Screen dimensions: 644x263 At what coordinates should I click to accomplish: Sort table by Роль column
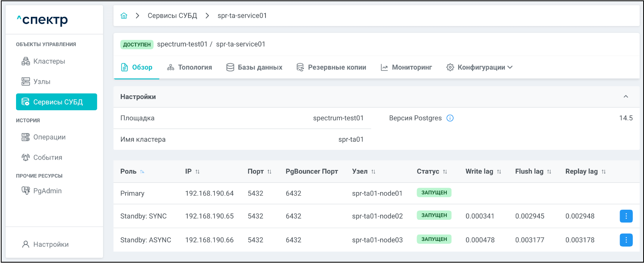142,172
